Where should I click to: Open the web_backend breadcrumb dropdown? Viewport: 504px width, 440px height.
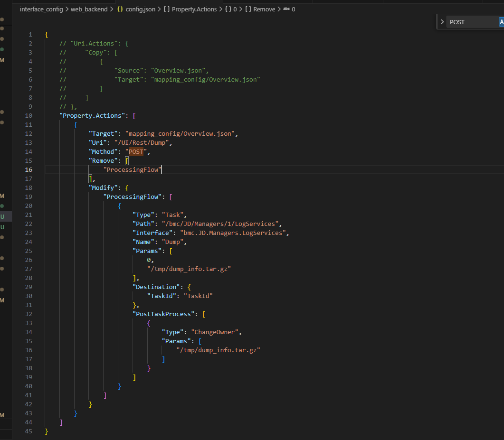(x=89, y=9)
